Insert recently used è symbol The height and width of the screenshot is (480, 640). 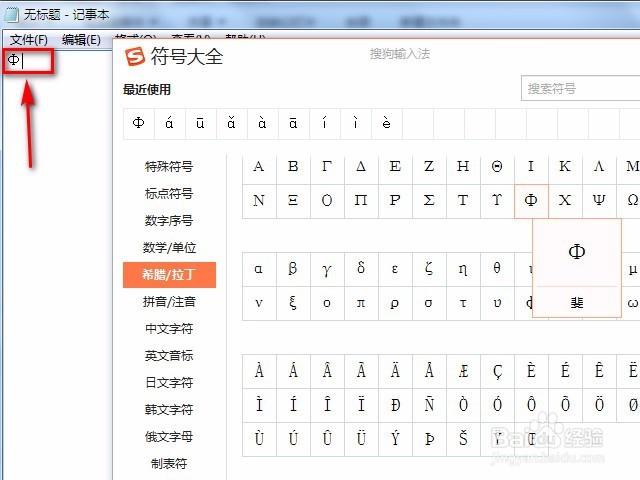[387, 123]
